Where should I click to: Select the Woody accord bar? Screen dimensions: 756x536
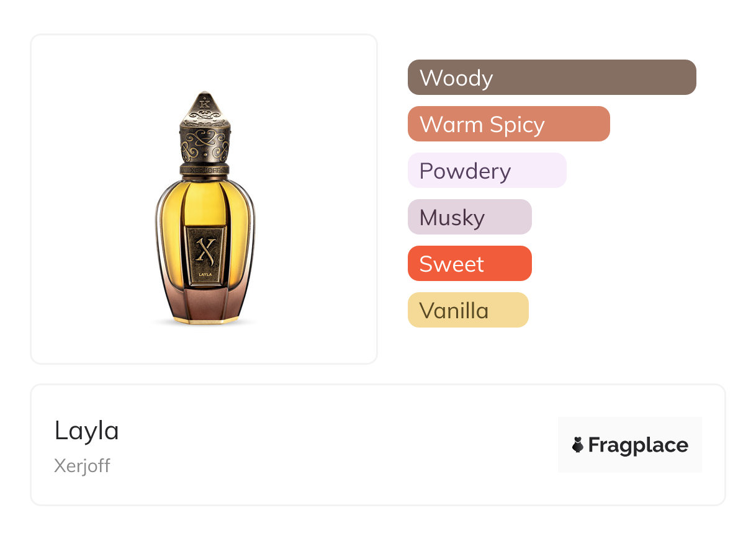(x=551, y=78)
